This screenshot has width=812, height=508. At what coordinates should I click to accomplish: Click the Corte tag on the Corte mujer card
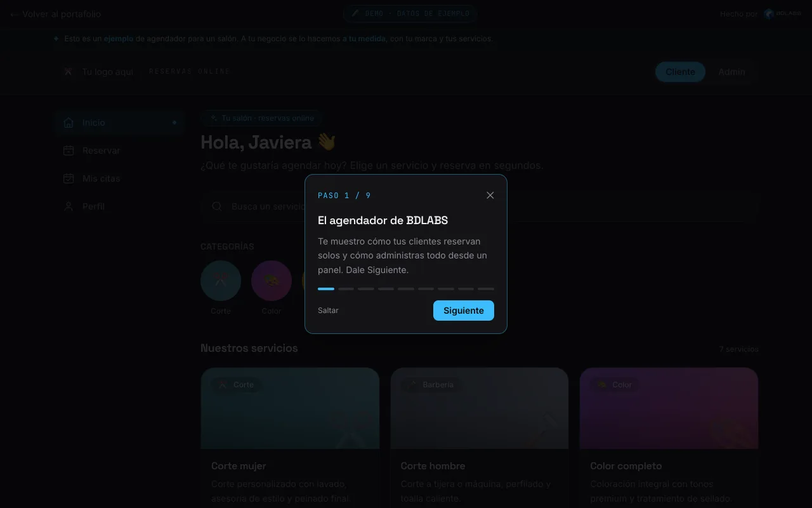236,385
